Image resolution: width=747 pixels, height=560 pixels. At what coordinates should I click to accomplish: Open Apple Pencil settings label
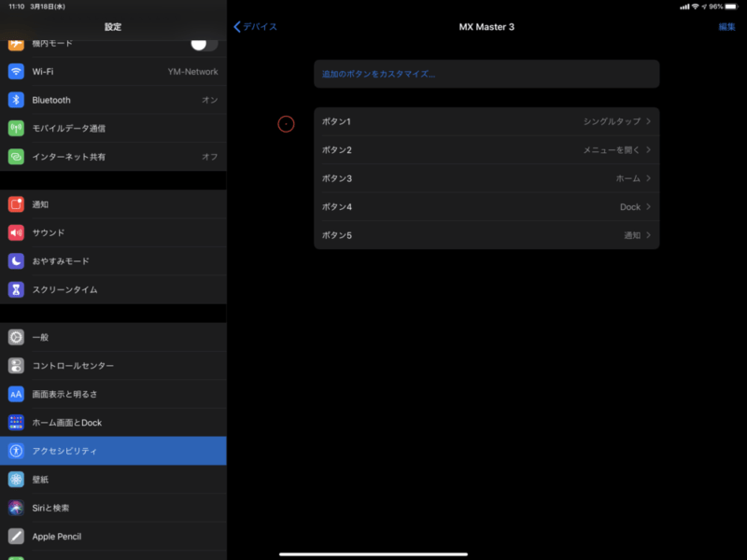57,536
